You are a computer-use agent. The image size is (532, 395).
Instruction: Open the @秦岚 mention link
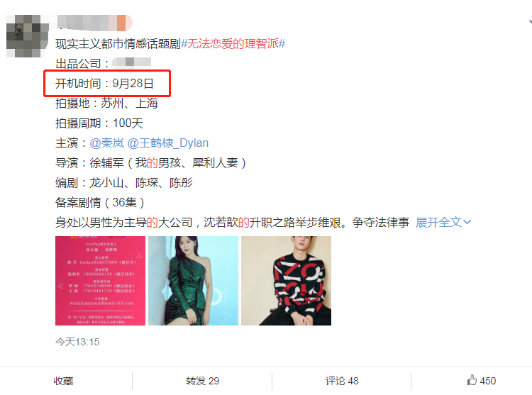[x=107, y=143]
